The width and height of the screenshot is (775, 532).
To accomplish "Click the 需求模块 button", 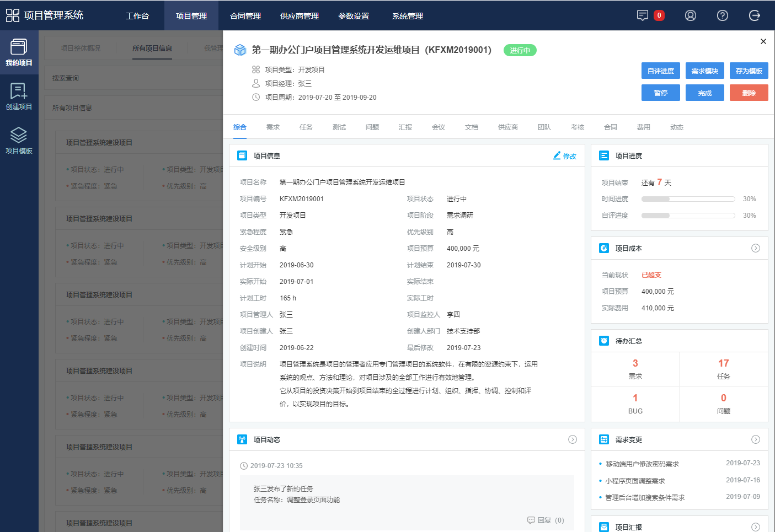I will (x=705, y=71).
